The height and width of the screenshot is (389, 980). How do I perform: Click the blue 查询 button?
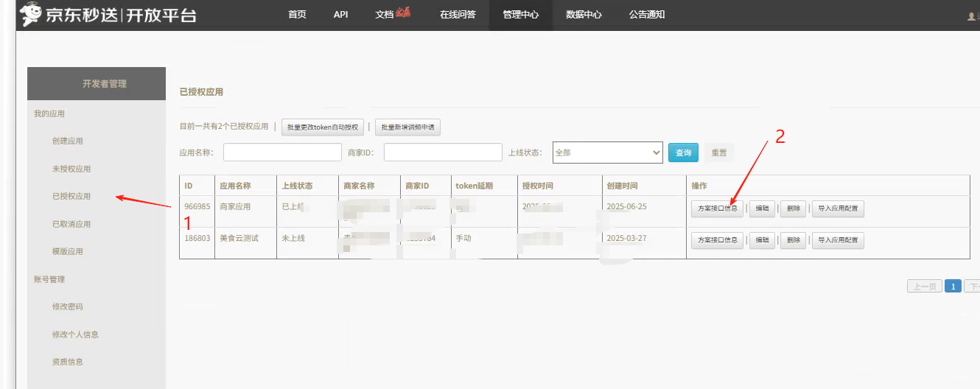point(683,153)
